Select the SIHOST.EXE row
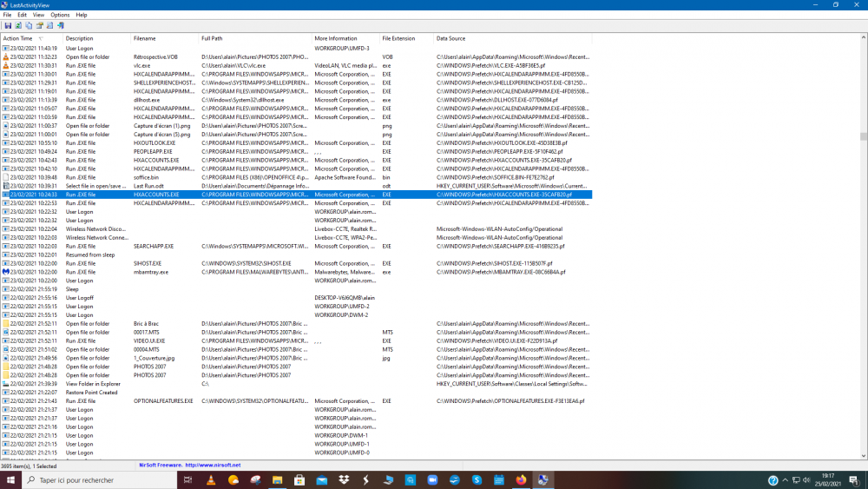Image resolution: width=868 pixels, height=489 pixels. click(297, 263)
